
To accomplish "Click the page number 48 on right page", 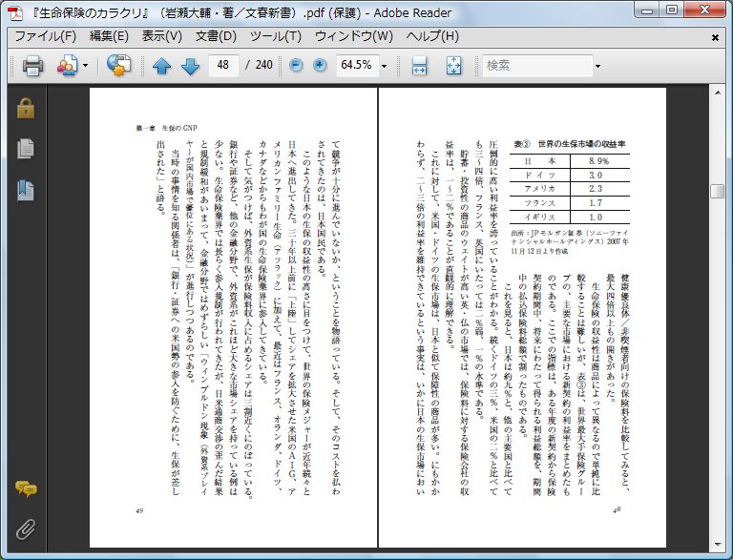I will click(x=617, y=510).
